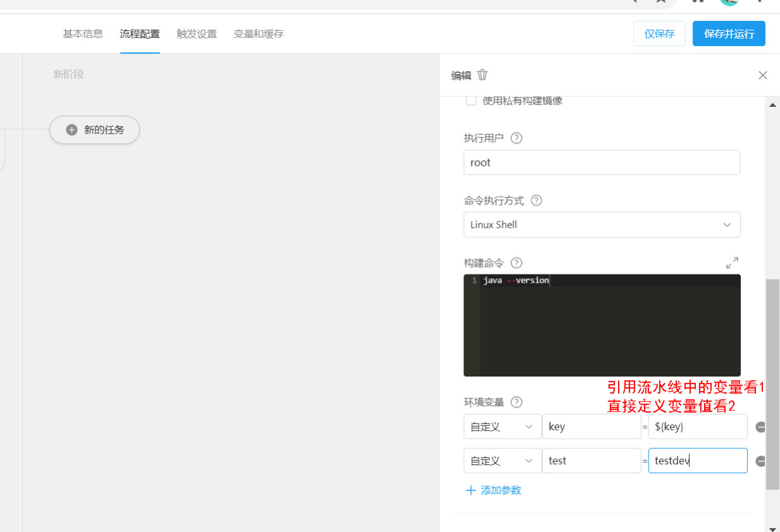Switch to 触发设置 tab

tap(197, 34)
